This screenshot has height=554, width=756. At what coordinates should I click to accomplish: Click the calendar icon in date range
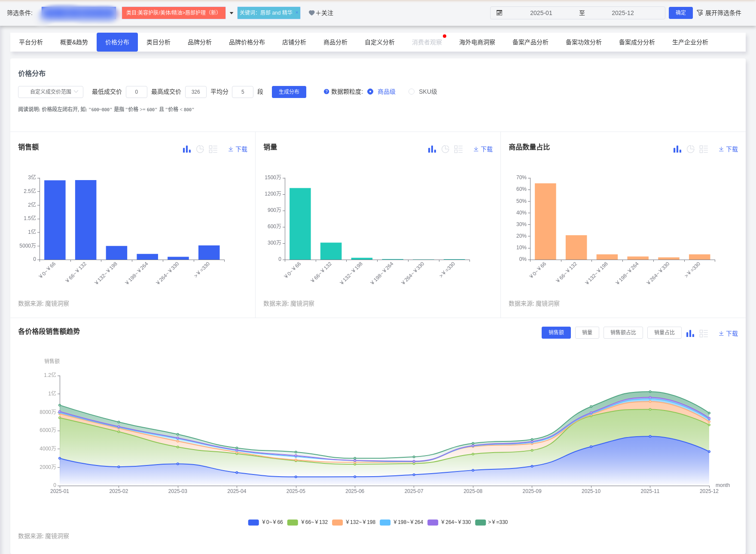point(499,13)
